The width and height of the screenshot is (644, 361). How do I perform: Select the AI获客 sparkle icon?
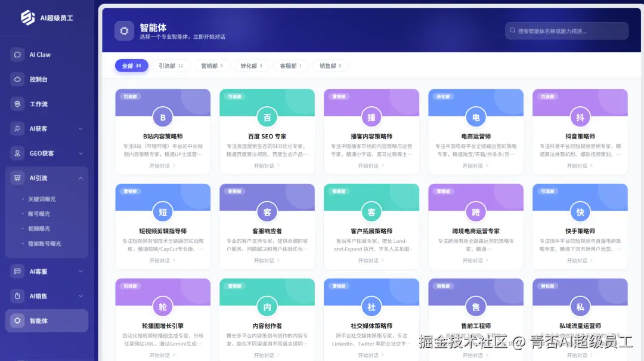point(17,129)
